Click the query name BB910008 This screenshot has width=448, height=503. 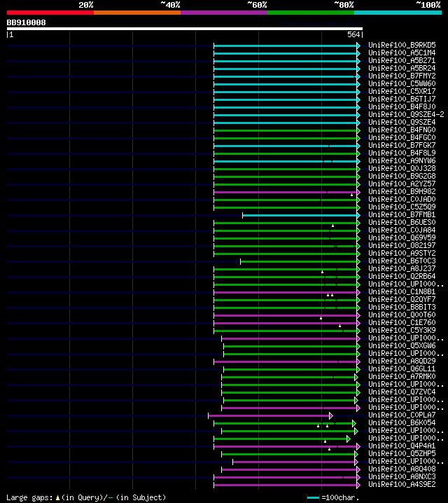tap(27, 22)
